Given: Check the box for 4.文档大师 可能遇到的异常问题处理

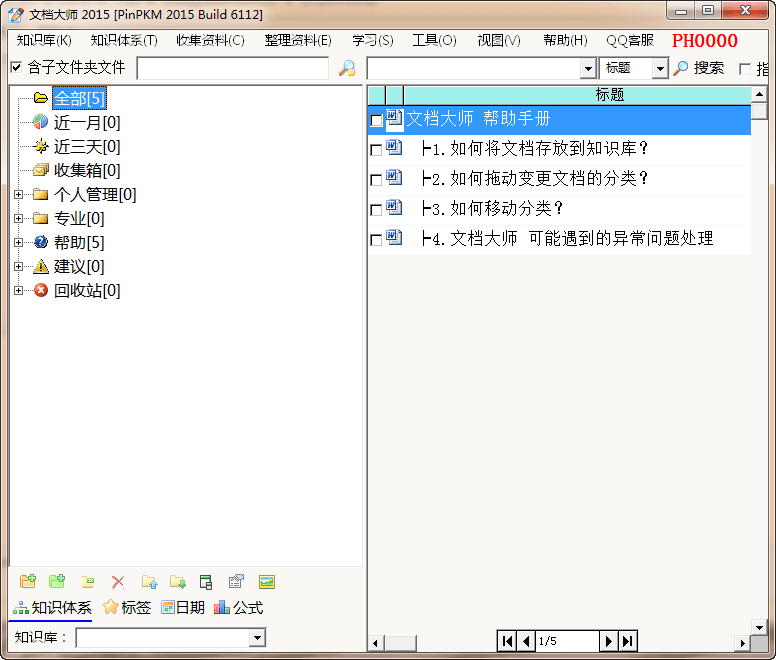Looking at the screenshot, I should [376, 240].
